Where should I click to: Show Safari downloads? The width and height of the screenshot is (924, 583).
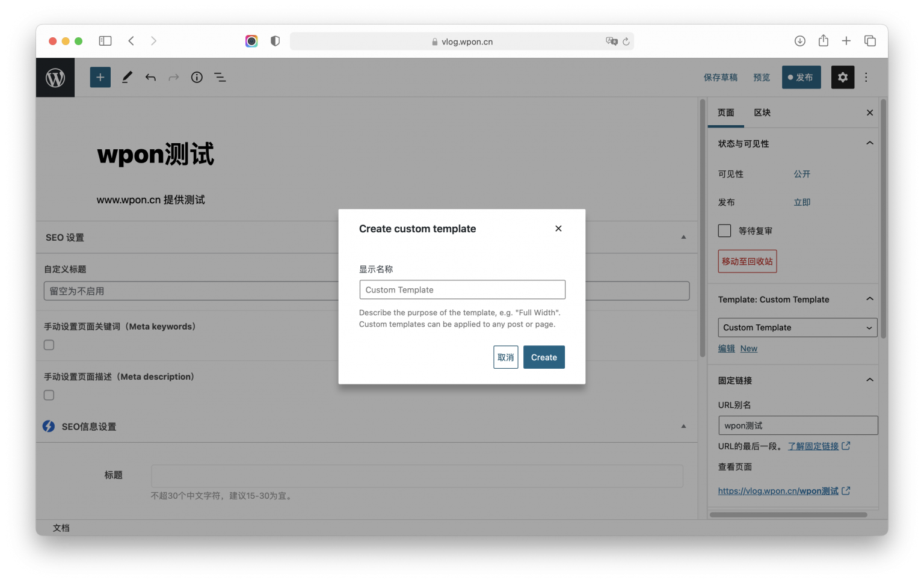[799, 41]
